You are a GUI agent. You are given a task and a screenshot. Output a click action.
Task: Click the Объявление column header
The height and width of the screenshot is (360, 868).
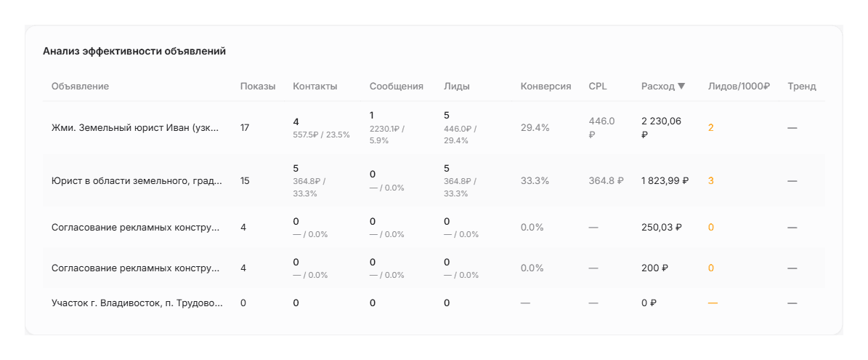click(81, 87)
